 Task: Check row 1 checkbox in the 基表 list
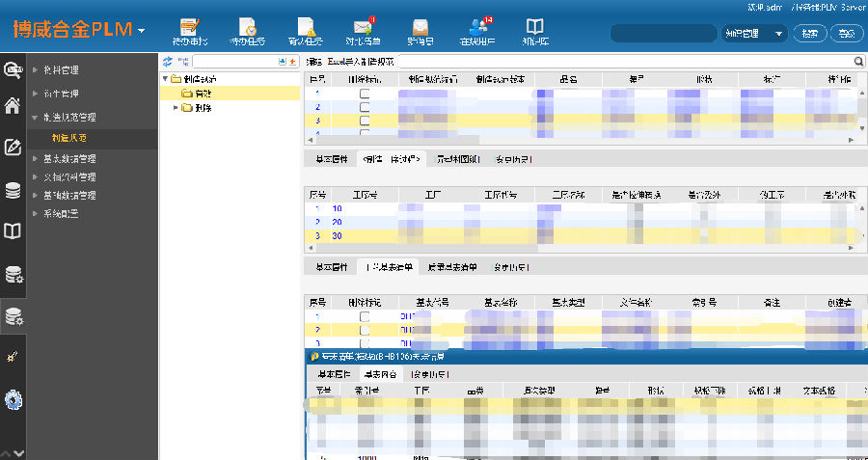coord(365,316)
